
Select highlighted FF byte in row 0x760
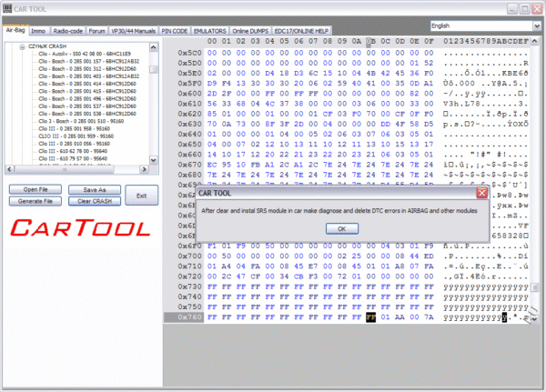tap(371, 317)
